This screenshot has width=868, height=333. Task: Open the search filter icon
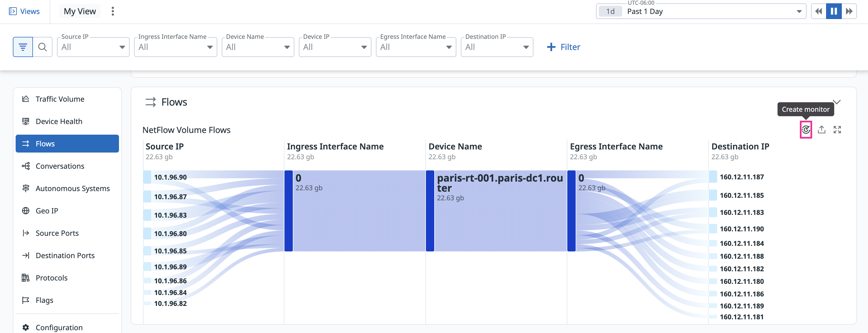coord(42,47)
